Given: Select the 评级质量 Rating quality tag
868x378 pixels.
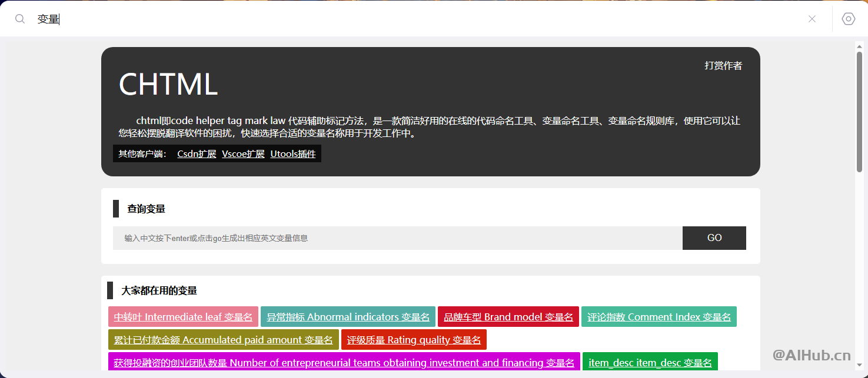Looking at the screenshot, I should [414, 340].
